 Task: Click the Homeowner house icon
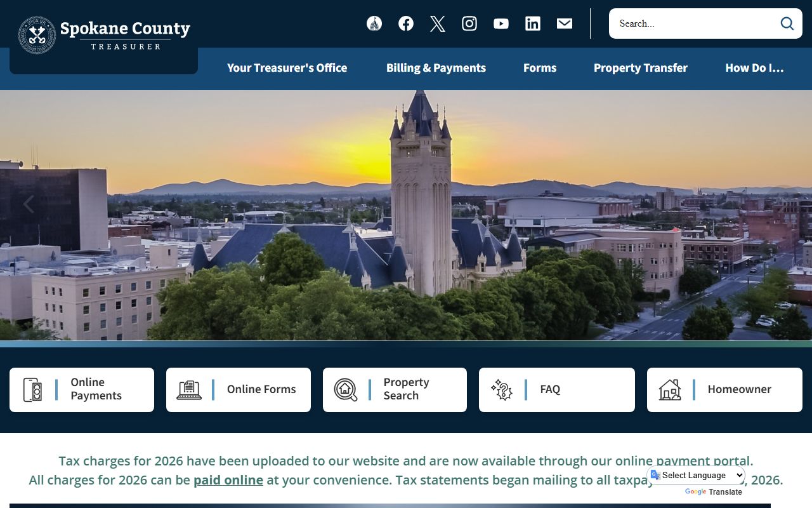pyautogui.click(x=670, y=390)
